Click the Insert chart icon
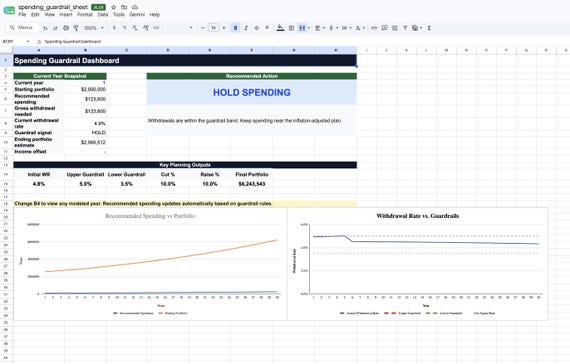 [395, 28]
